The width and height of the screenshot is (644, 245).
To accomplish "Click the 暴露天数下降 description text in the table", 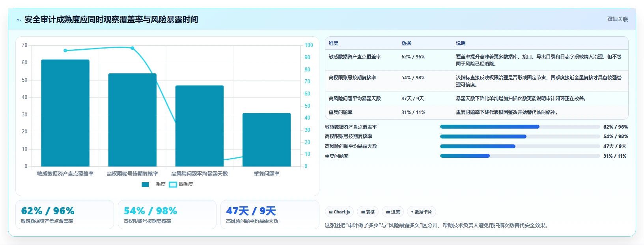I will [x=521, y=99].
